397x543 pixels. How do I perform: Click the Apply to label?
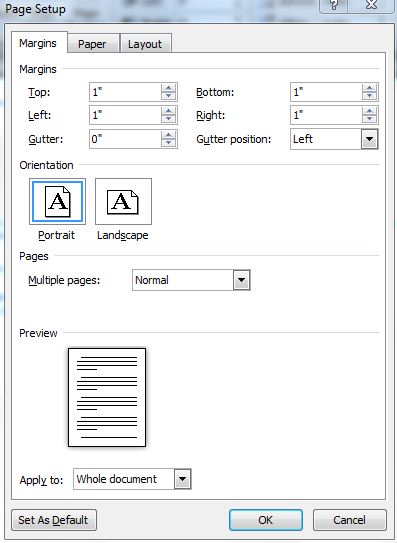pyautogui.click(x=42, y=480)
